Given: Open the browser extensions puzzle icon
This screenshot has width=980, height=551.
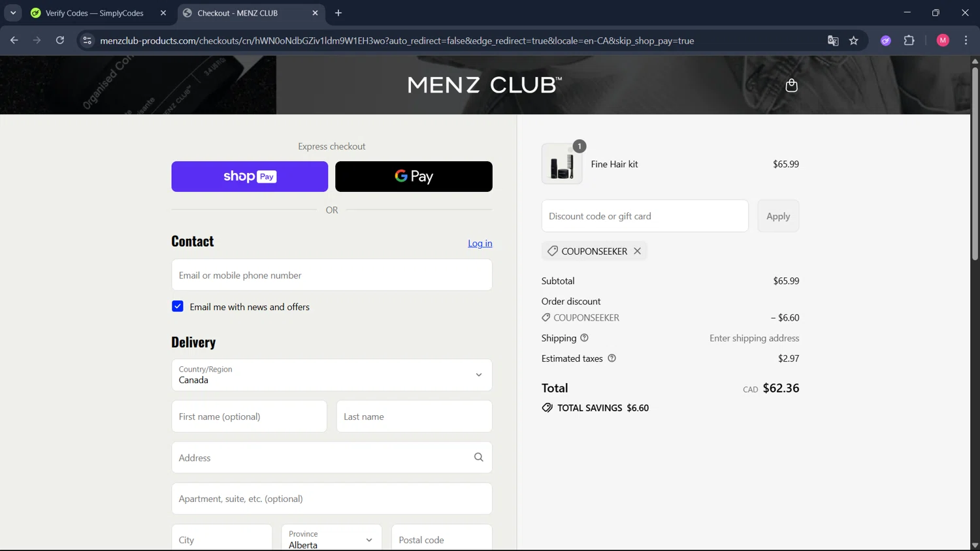Looking at the screenshot, I should pyautogui.click(x=909, y=40).
